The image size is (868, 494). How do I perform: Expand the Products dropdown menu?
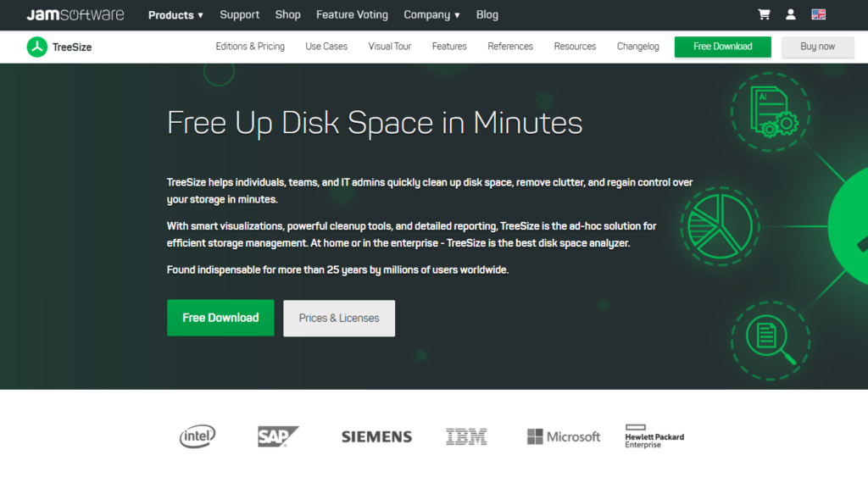[175, 15]
